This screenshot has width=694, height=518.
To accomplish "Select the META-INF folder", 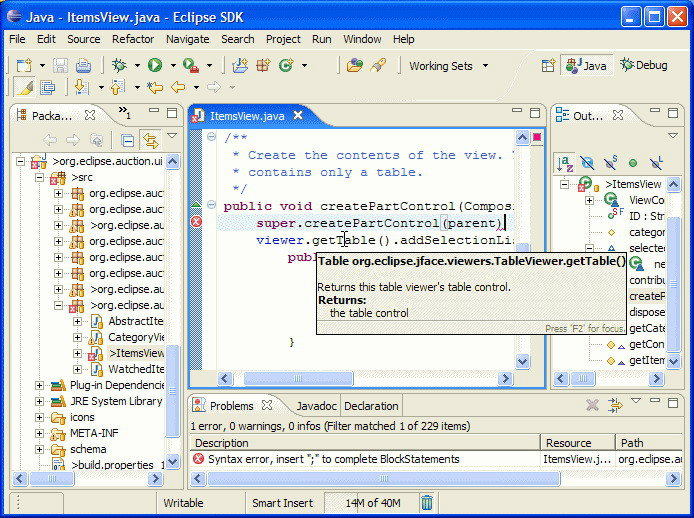I will [x=94, y=433].
